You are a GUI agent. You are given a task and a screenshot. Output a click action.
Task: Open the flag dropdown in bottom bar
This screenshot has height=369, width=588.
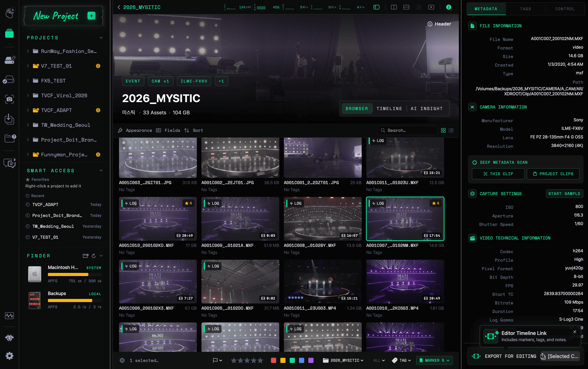tap(218, 361)
